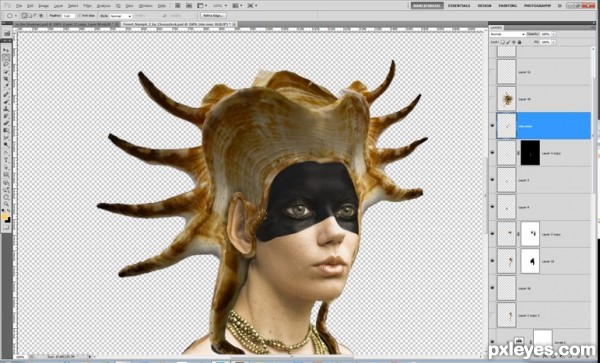Switch to PAINTING workspace
Image resolution: width=600 pixels, height=363 pixels.
507,6
